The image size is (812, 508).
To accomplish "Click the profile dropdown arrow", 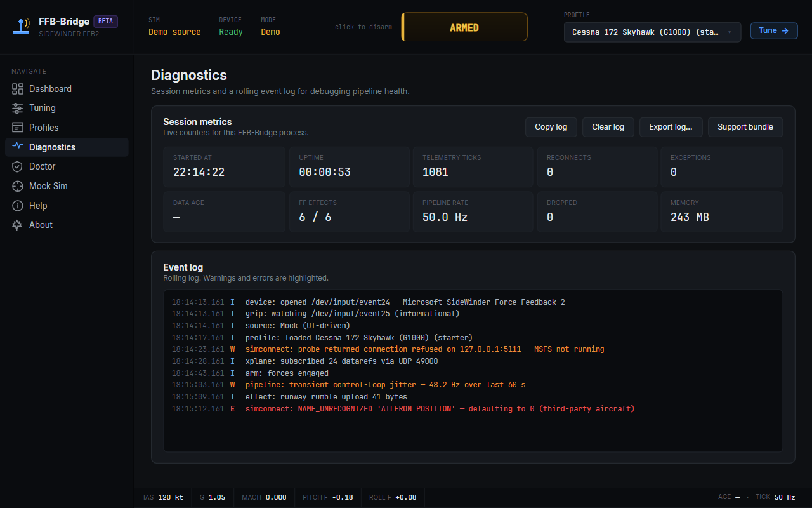I will pyautogui.click(x=730, y=32).
